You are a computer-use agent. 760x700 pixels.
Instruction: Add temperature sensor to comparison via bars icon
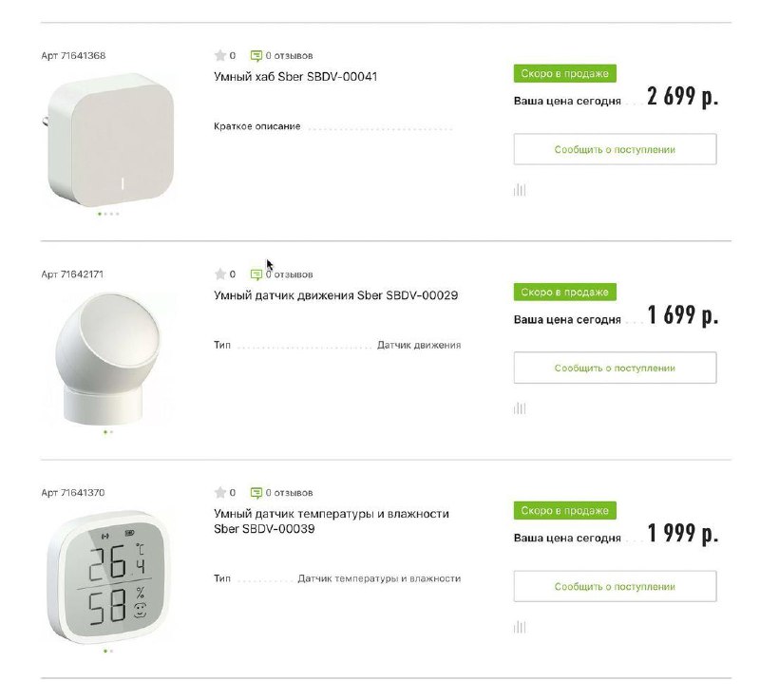point(520,627)
